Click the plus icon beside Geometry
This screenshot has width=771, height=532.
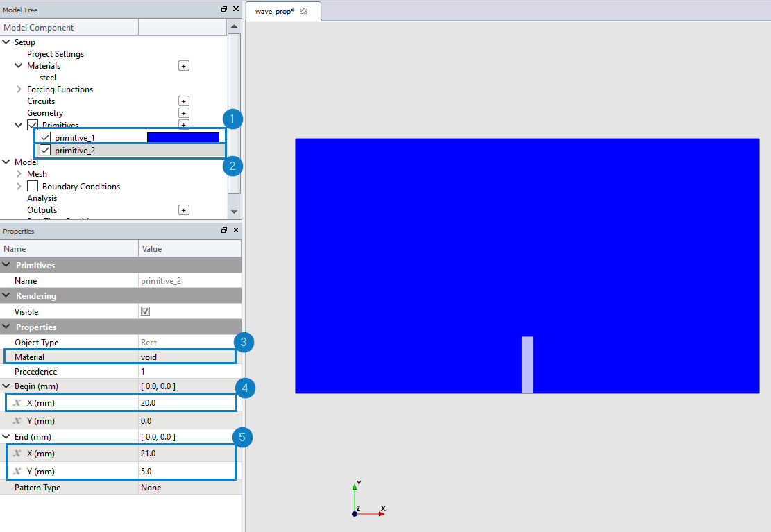tap(183, 113)
